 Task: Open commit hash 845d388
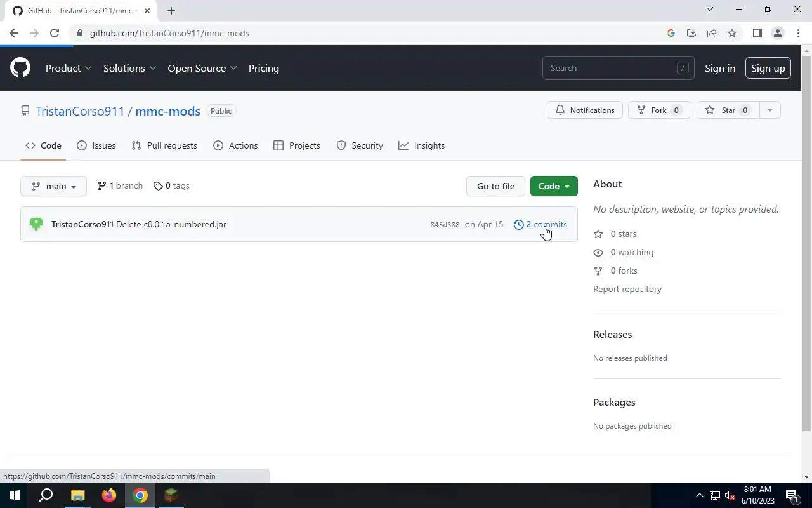(x=445, y=225)
